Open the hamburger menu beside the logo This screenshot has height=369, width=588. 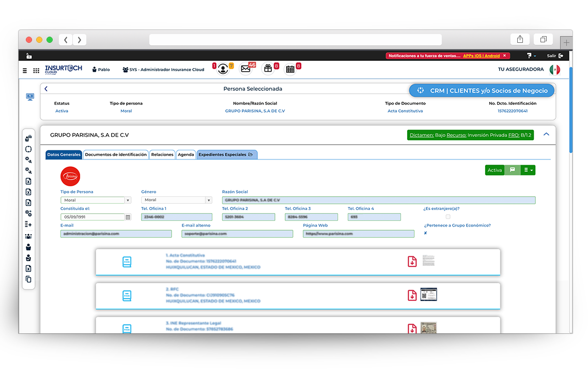tap(25, 70)
